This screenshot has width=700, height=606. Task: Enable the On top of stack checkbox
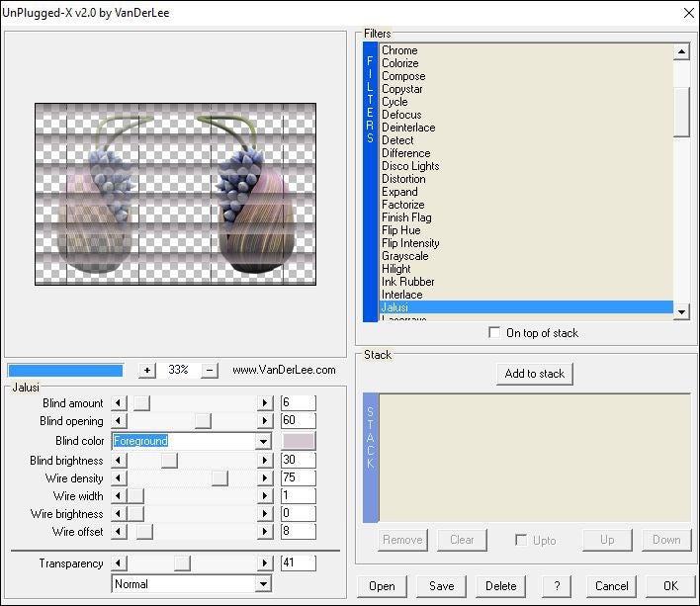[x=494, y=333]
